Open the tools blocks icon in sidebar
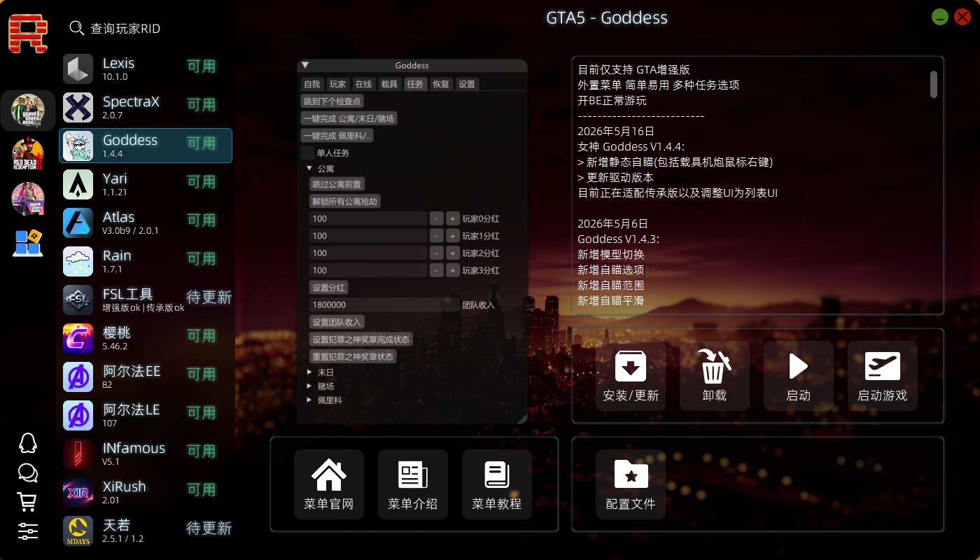The height and width of the screenshot is (560, 980). click(x=28, y=243)
